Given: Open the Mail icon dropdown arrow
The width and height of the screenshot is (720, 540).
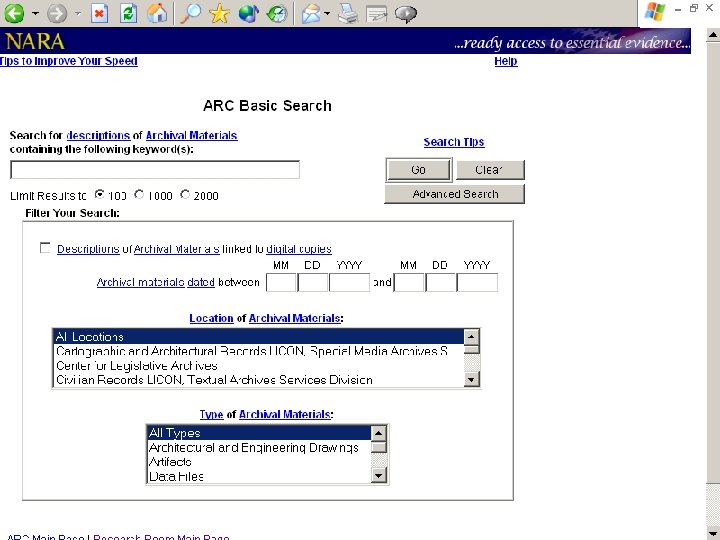Looking at the screenshot, I should (x=327, y=13).
